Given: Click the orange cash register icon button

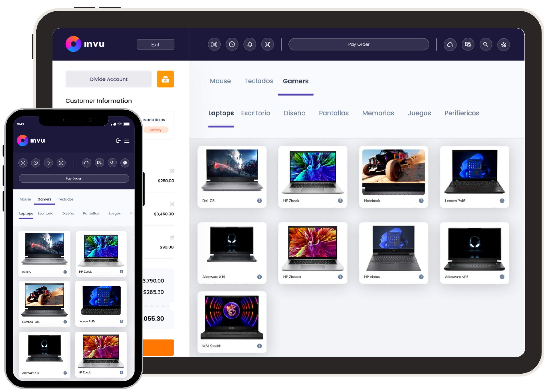Looking at the screenshot, I should point(165,79).
